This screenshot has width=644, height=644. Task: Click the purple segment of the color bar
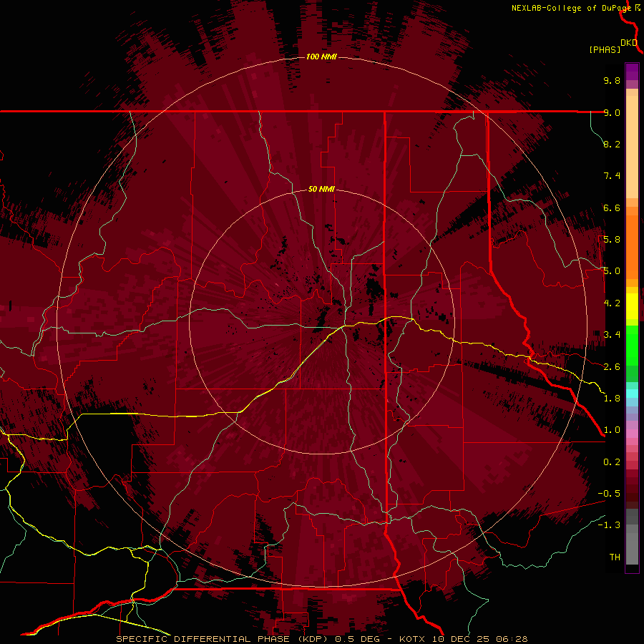coord(632,72)
